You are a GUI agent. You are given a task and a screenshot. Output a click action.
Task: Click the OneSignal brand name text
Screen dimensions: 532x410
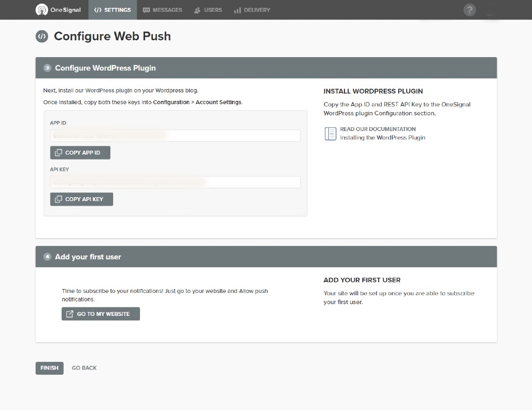point(66,10)
